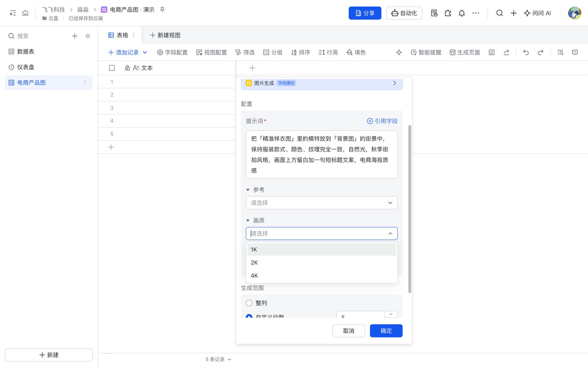Collapse the 参考 section triangle
The width and height of the screenshot is (588, 368).
(248, 190)
